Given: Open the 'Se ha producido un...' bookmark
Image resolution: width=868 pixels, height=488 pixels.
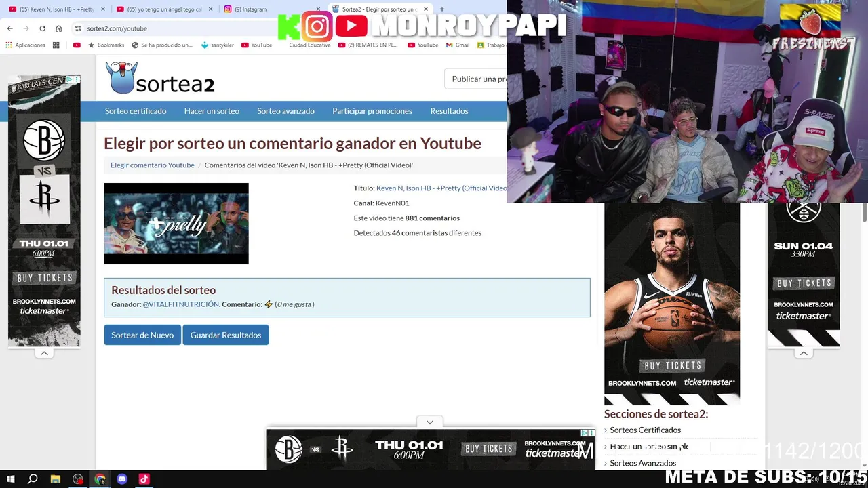Looking at the screenshot, I should click(162, 45).
